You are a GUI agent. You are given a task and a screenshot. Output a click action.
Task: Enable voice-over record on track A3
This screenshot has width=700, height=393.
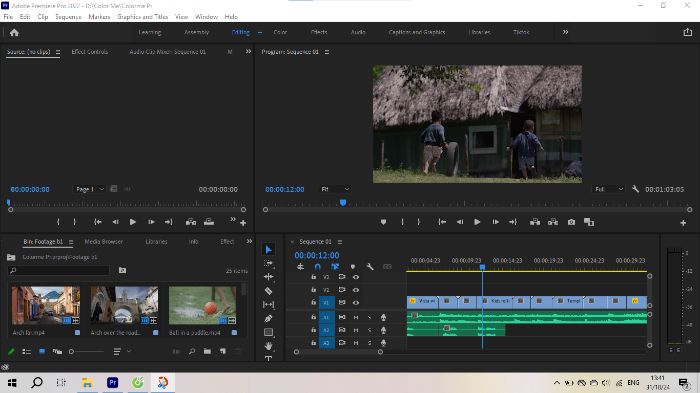point(383,343)
